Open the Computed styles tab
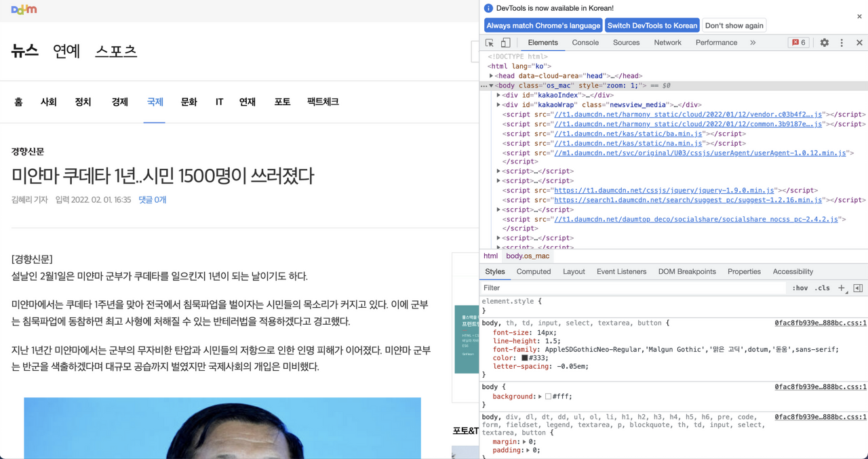868x459 pixels. point(534,272)
